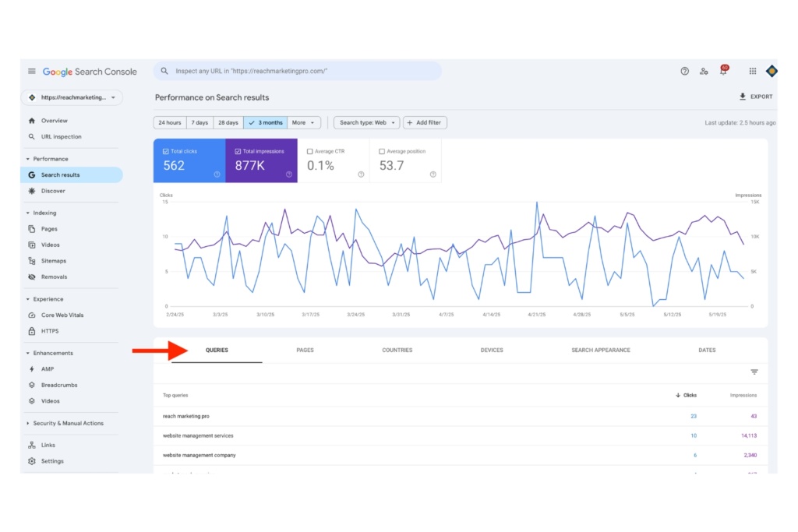Click the Google Search Console logo
This screenshot has width=798, height=532.
[90, 72]
